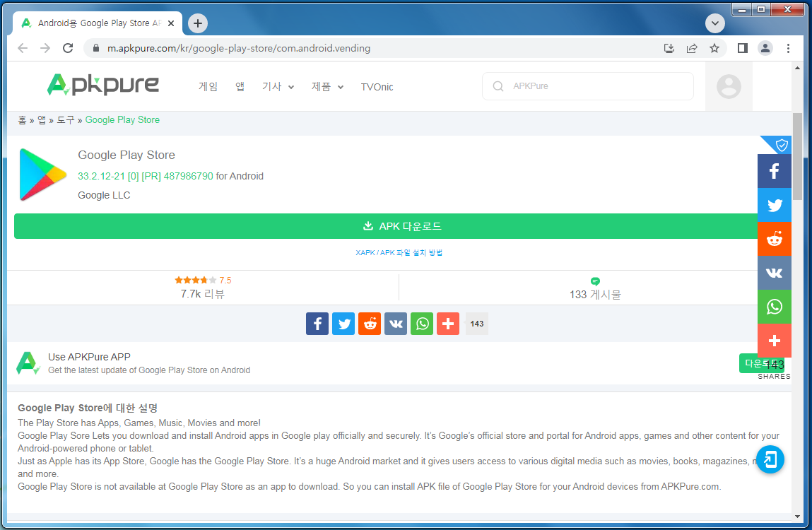This screenshot has height=530, width=812.
Task: Share via sidebar Twitter button
Action: click(775, 205)
